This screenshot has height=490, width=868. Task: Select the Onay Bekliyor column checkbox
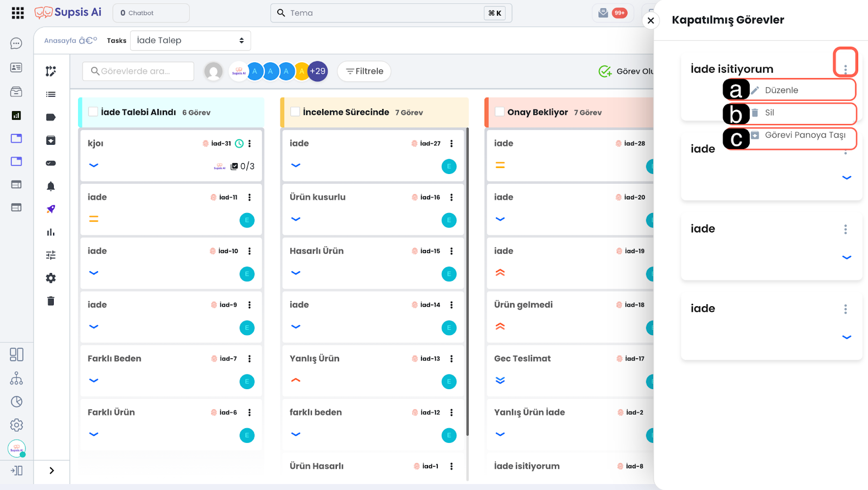(500, 112)
